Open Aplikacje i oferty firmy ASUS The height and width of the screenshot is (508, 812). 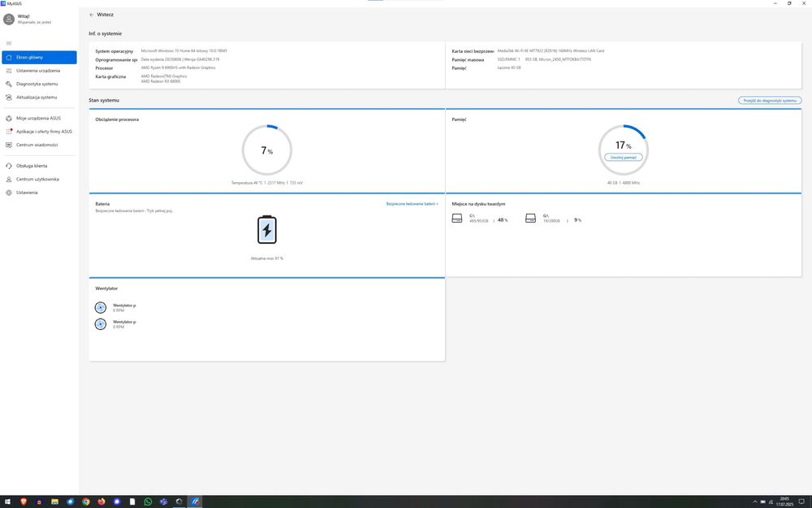tap(39, 132)
